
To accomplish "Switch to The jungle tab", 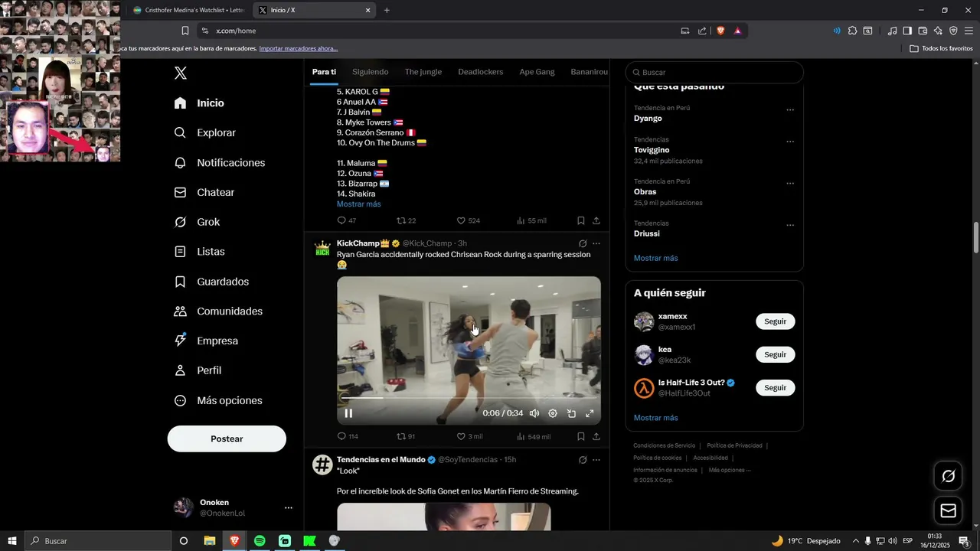I will [x=423, y=72].
